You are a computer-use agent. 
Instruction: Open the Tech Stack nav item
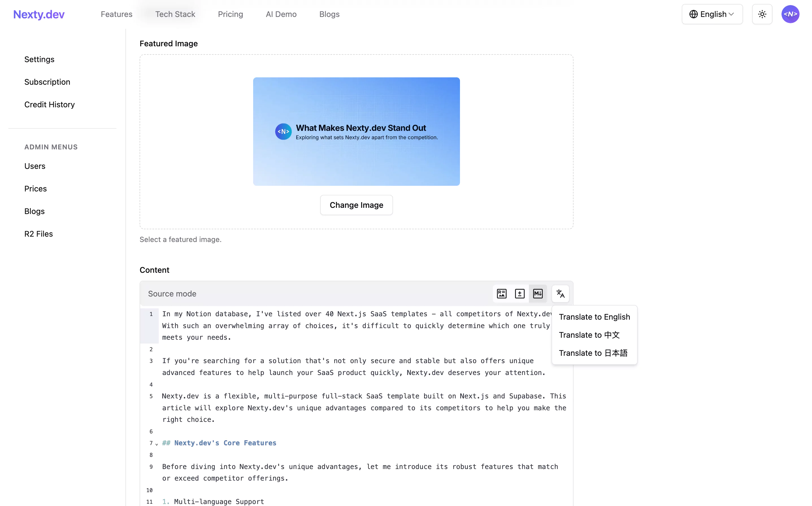[175, 14]
